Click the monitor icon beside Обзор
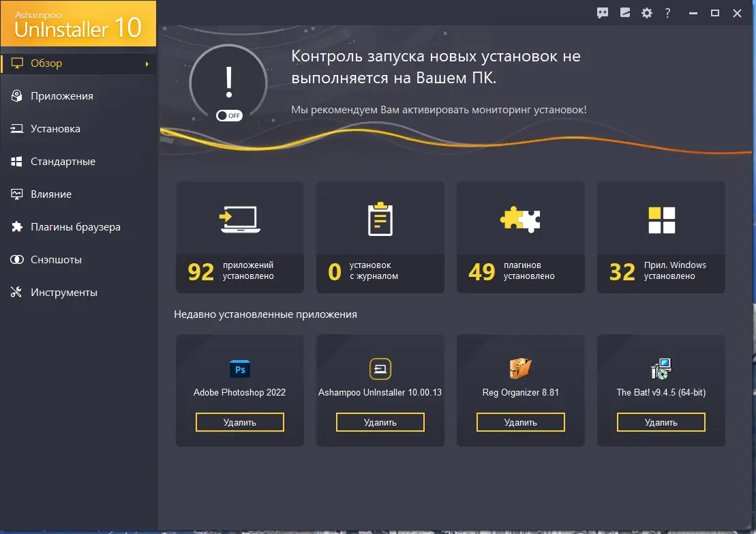 (17, 63)
